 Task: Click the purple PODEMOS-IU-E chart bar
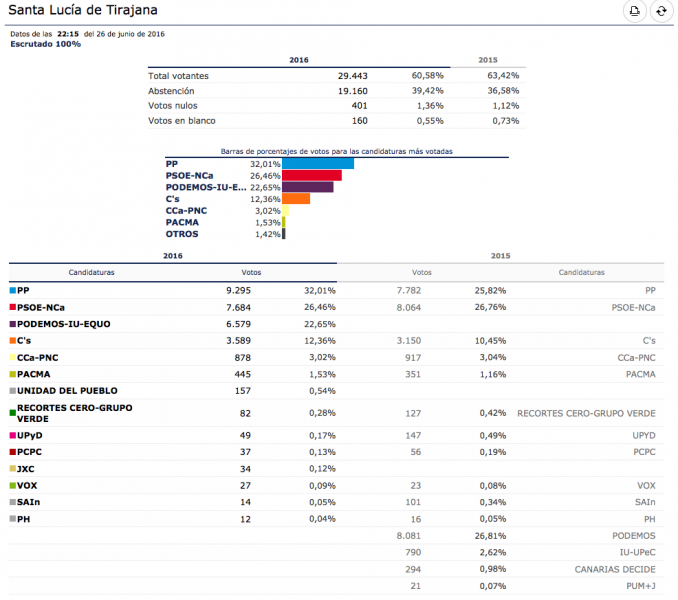click(x=308, y=187)
